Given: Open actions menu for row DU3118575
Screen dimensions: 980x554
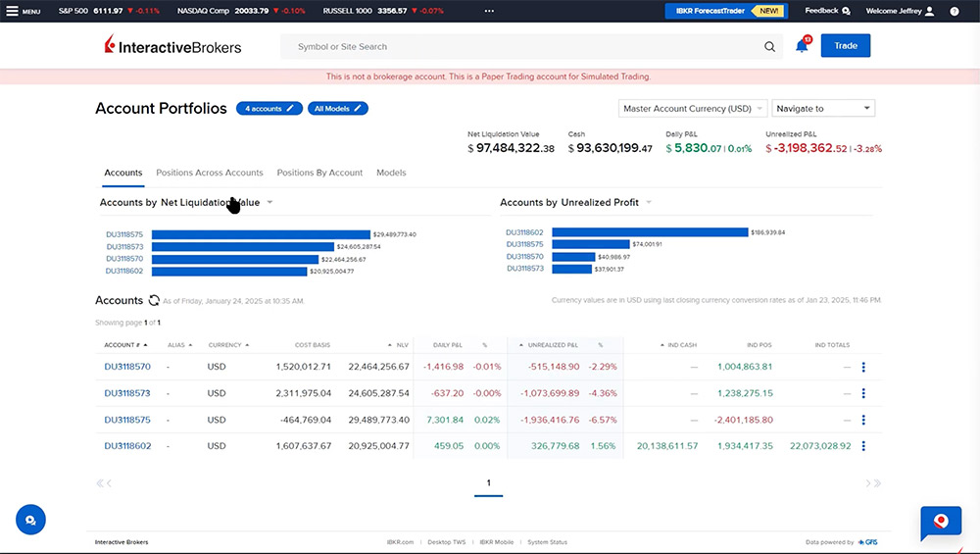Looking at the screenshot, I should 863,421.
